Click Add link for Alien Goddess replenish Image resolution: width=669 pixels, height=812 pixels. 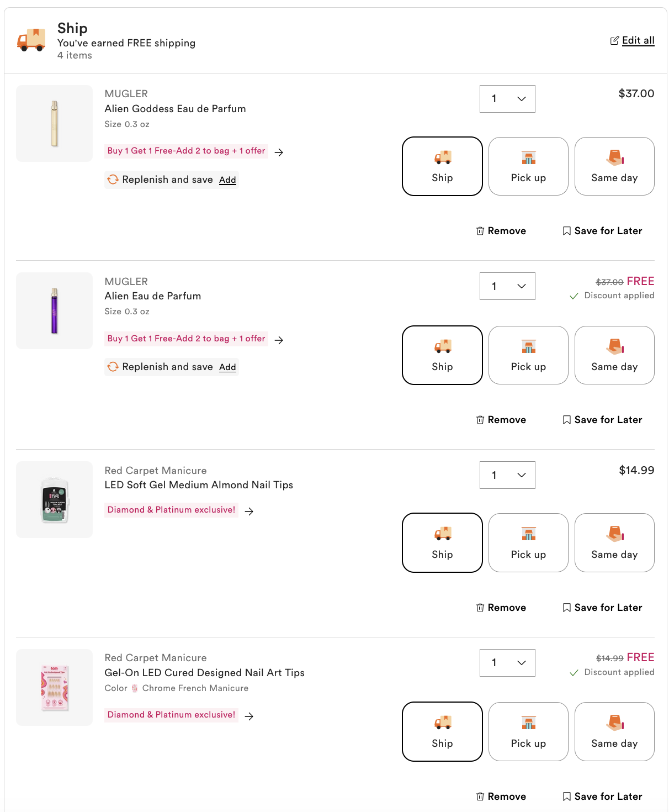tap(227, 180)
